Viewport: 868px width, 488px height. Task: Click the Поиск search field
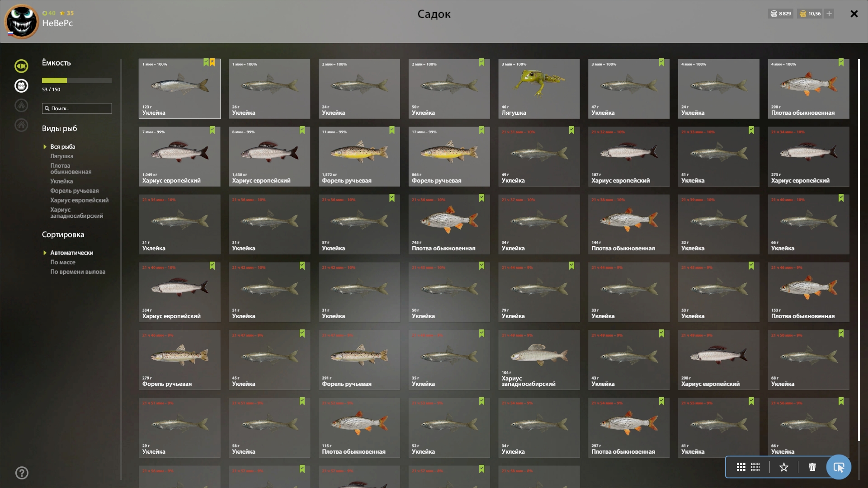pyautogui.click(x=77, y=108)
